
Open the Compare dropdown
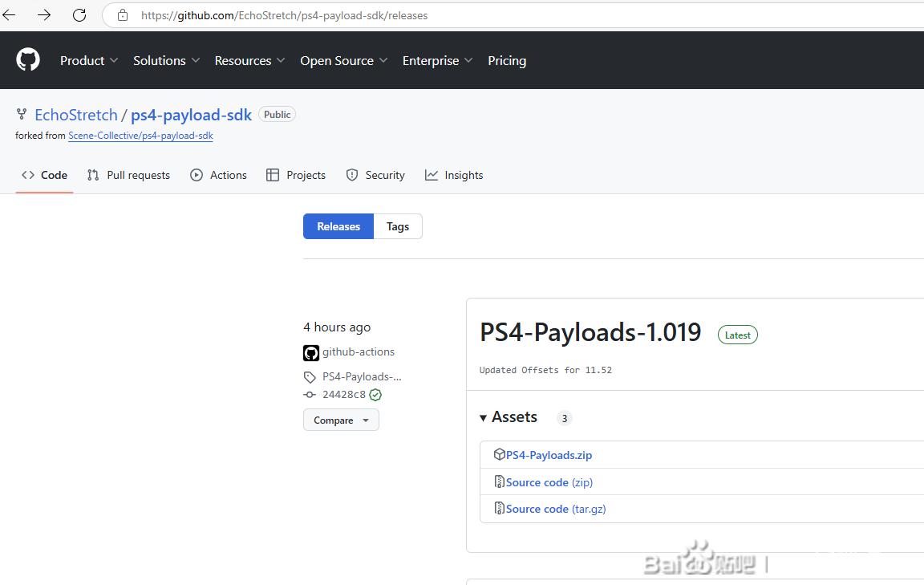point(341,420)
